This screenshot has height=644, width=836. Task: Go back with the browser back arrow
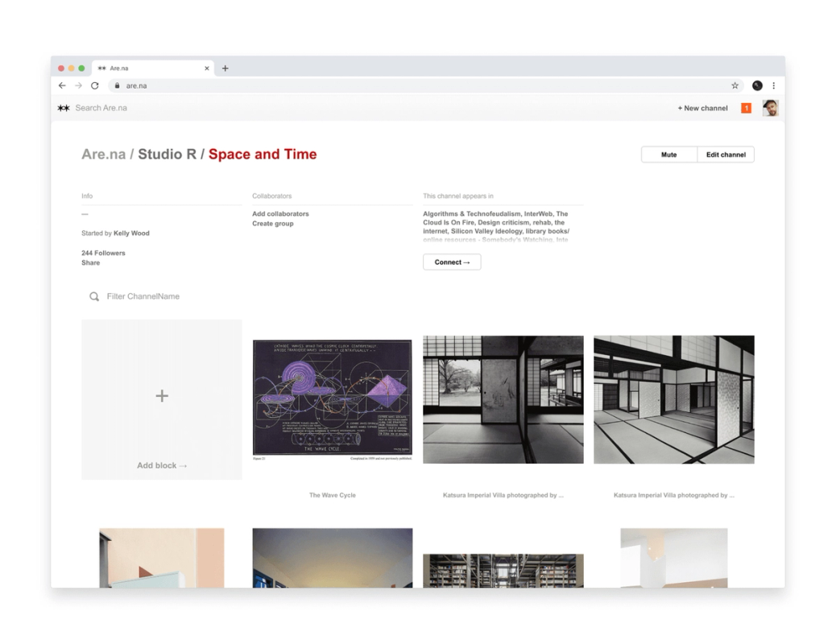pyautogui.click(x=62, y=85)
